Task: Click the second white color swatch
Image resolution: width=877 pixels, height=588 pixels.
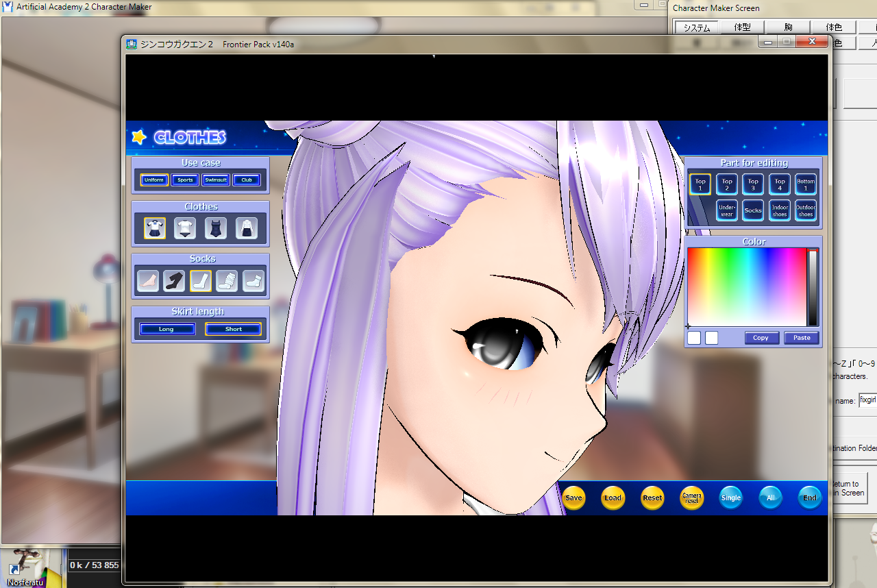Action: 712,338
